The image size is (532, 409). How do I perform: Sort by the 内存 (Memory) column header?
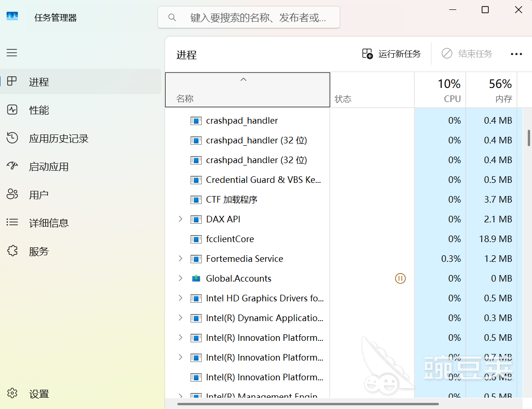[491, 90]
